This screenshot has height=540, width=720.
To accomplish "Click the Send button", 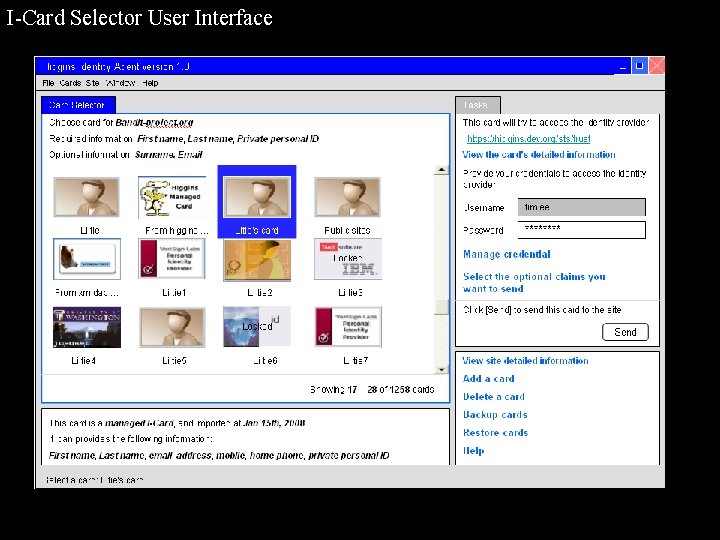I will (625, 332).
